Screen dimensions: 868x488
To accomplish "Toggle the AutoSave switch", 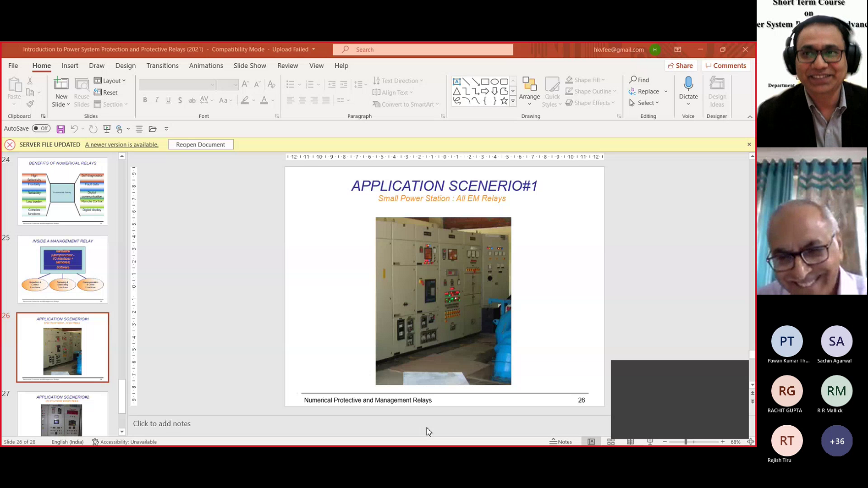I will (41, 129).
